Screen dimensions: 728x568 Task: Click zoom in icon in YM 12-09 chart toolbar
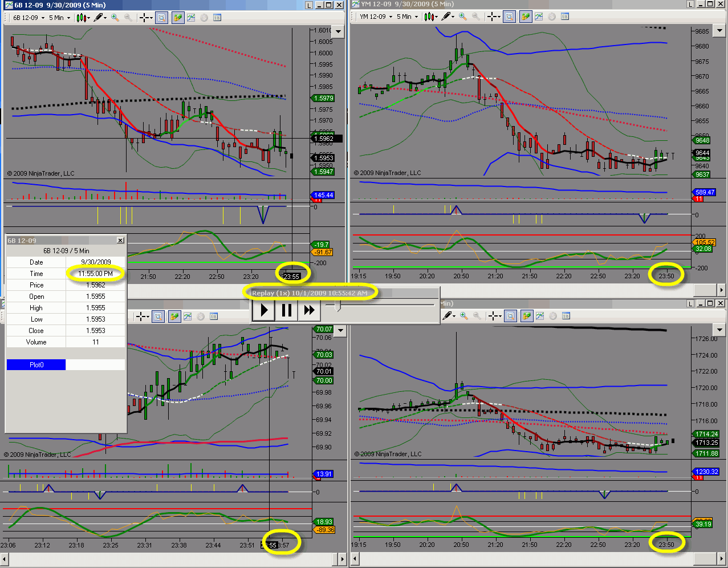click(x=463, y=17)
